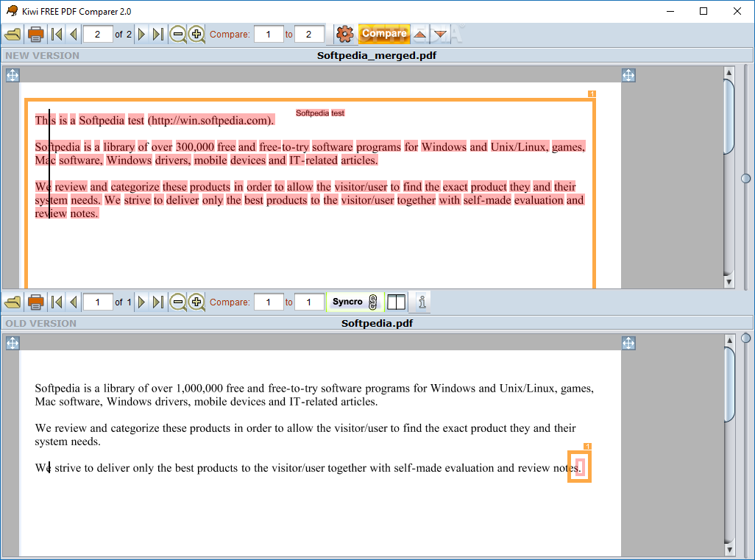Toggle the Syncro scrolling button
This screenshot has width=755, height=560.
click(355, 302)
